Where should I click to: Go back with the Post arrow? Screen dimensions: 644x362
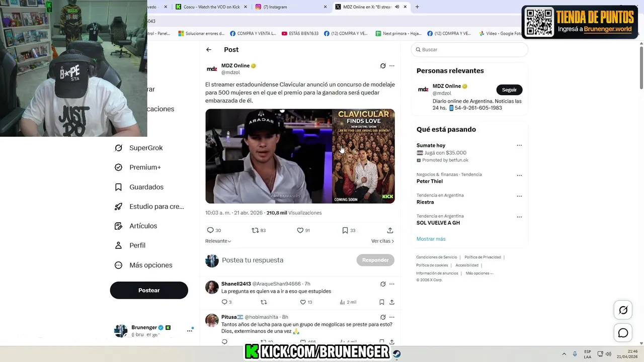209,50
